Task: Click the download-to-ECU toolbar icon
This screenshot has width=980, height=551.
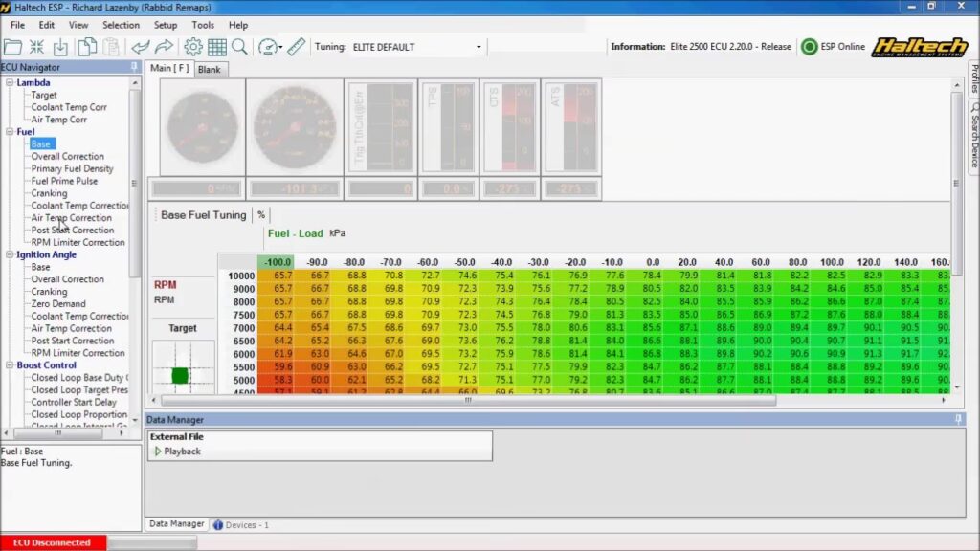Action: [60, 47]
